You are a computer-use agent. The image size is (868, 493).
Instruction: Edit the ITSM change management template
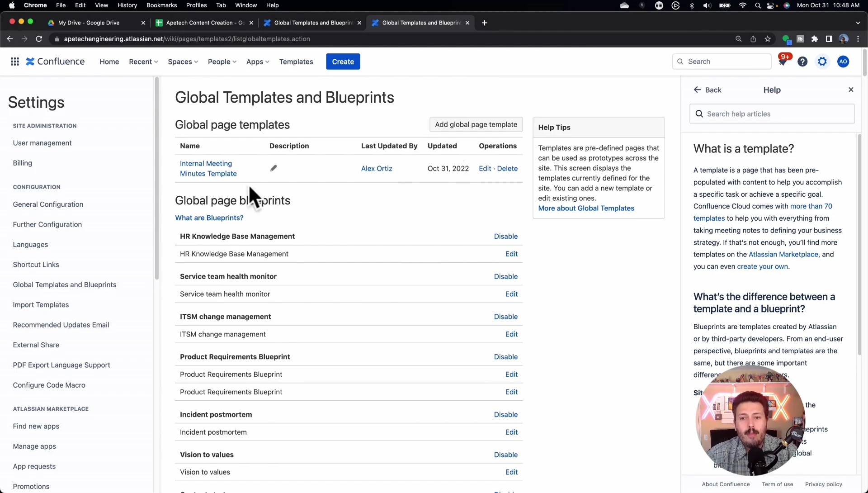[x=511, y=334]
